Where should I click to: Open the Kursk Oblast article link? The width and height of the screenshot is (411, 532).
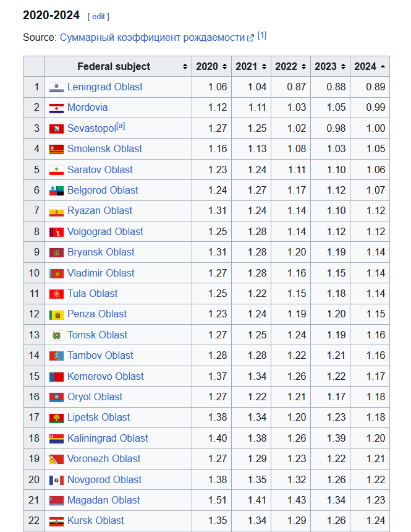(96, 520)
